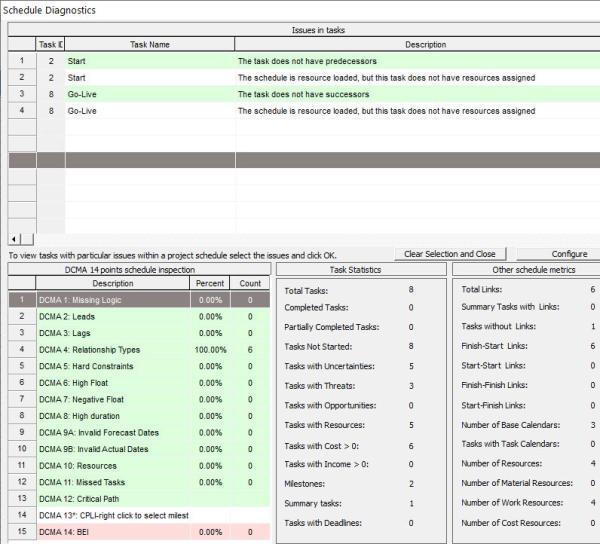Select issue row 'The task does not have successors'
Screen dimensions: 600x544
pyautogui.click(x=303, y=94)
